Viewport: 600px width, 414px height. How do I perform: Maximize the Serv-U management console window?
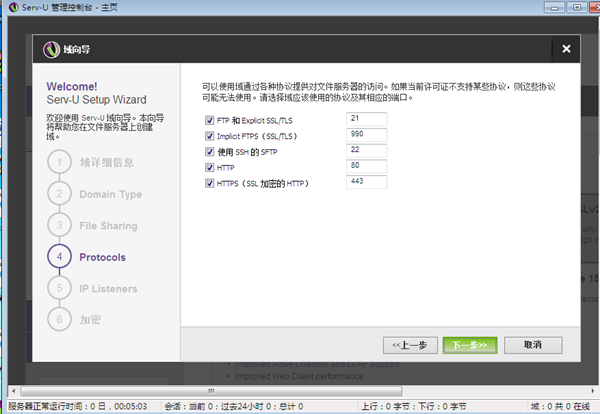(x=577, y=7)
